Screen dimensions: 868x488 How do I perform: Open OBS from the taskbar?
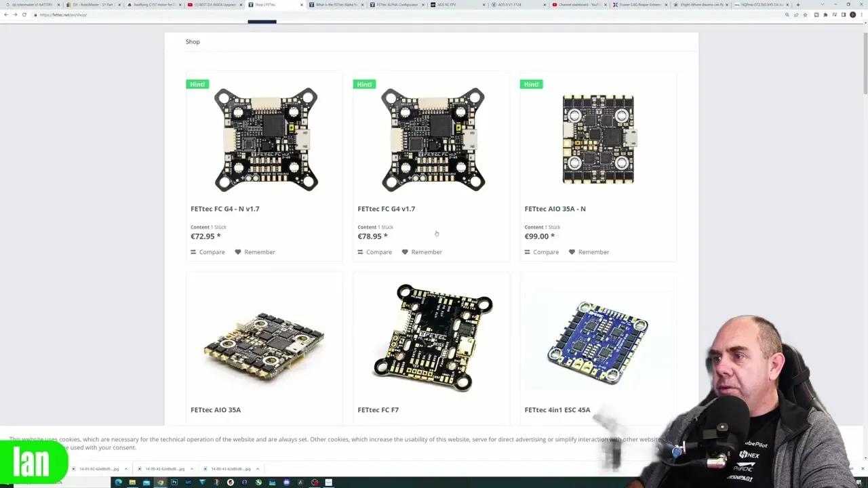[315, 481]
